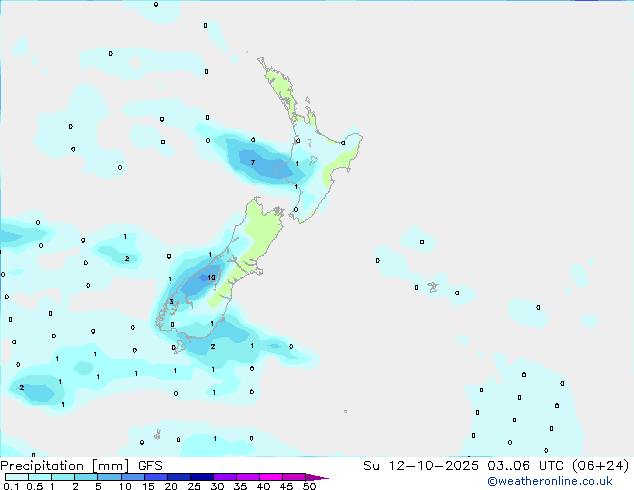634x490 pixels.
Task: Click the GFS model label
Action: [150, 466]
